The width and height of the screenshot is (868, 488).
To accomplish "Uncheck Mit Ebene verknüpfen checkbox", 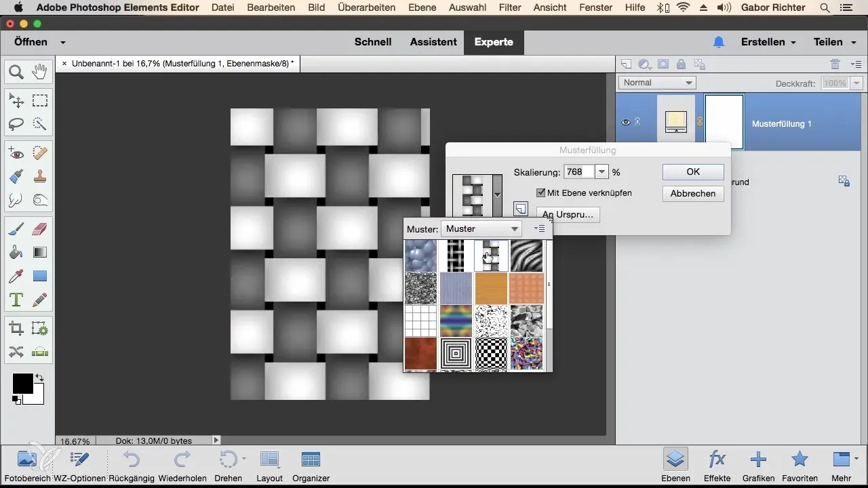I will click(x=540, y=192).
